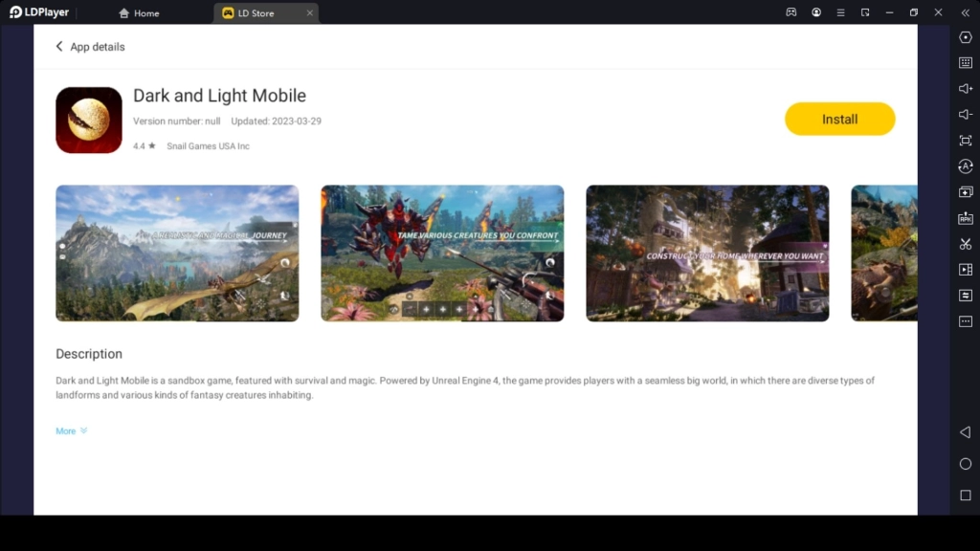Collapse the sidebar with double chevron

click(x=965, y=12)
